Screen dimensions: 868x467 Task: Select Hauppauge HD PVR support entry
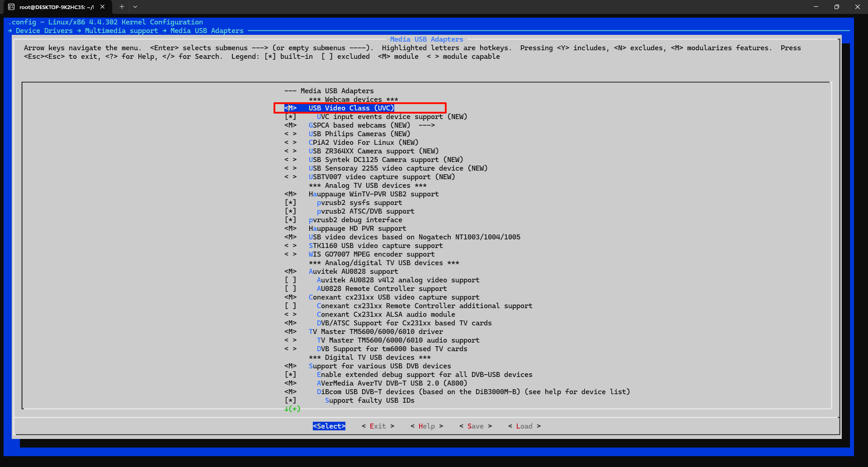[x=357, y=229]
